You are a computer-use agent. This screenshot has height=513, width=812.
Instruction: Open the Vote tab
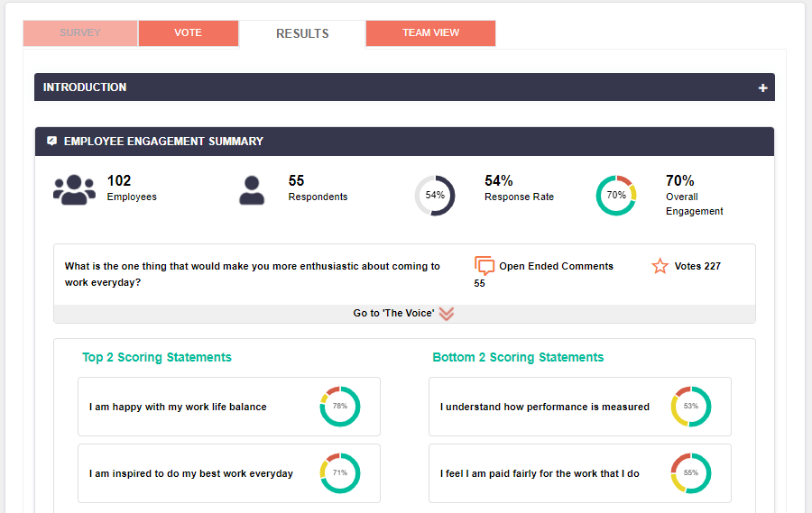click(x=188, y=33)
